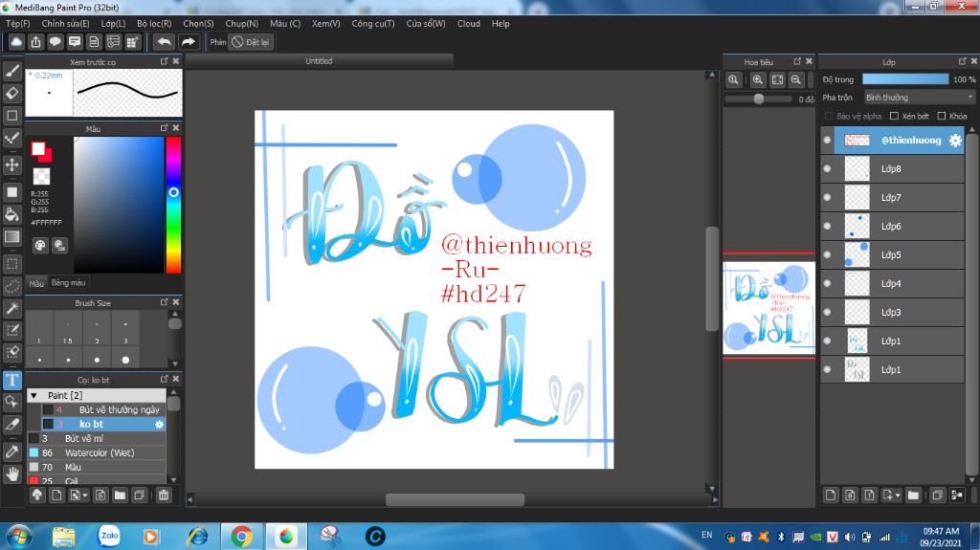Click the cloud icon in top toolbar

coord(16,42)
